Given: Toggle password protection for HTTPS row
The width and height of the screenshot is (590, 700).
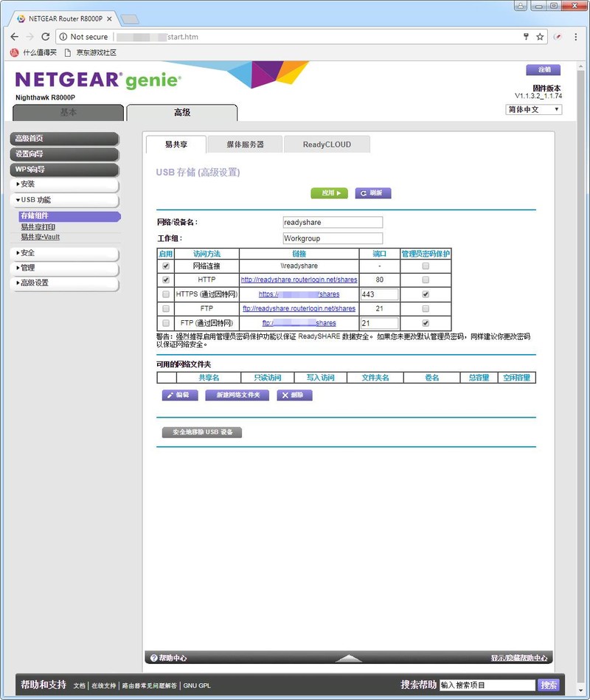Looking at the screenshot, I should pyautogui.click(x=426, y=294).
